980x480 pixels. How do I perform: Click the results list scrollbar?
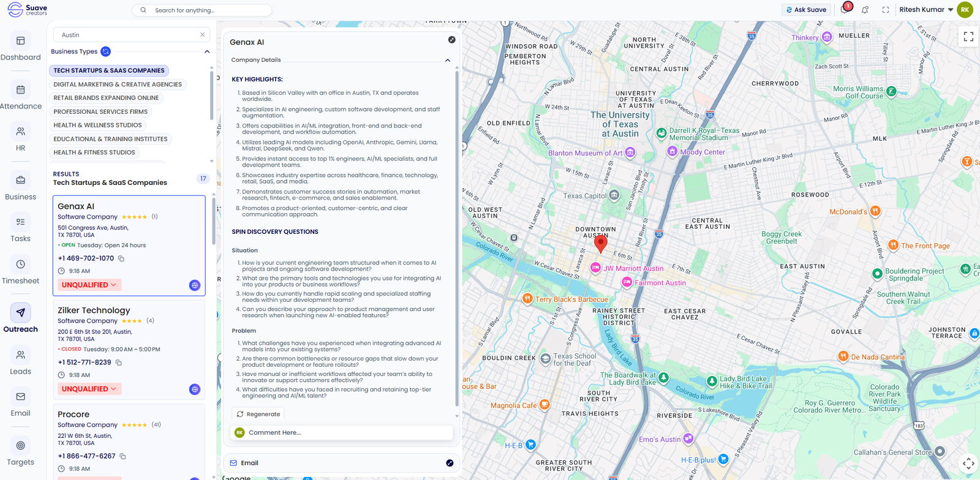pyautogui.click(x=213, y=220)
